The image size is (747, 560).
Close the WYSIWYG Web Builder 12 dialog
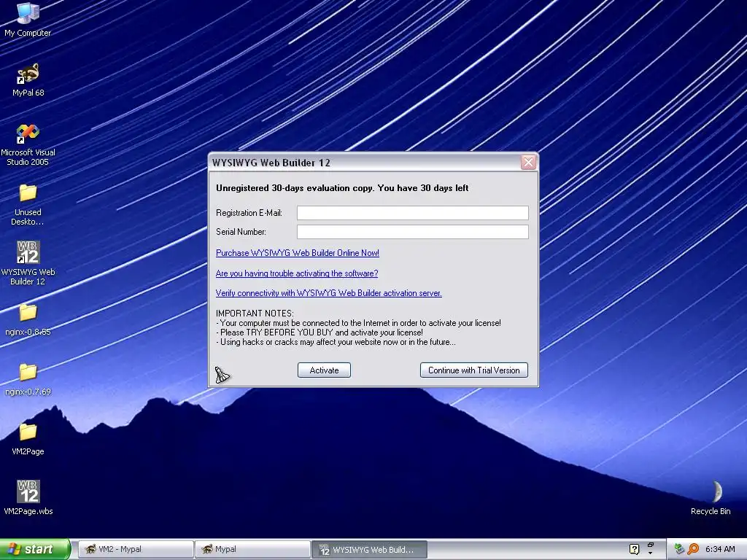click(x=528, y=163)
